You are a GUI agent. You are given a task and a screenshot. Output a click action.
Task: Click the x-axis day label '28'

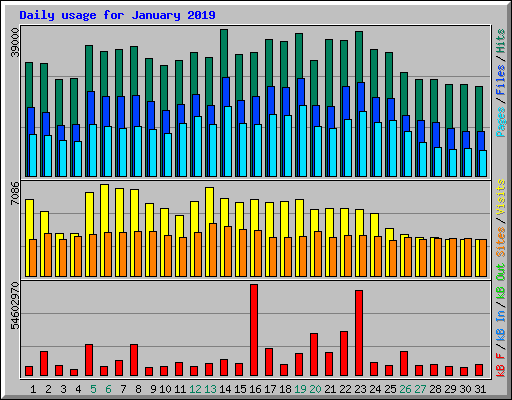435,389
